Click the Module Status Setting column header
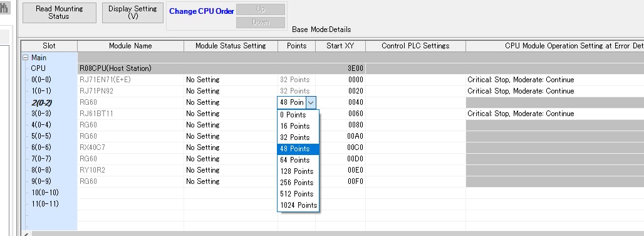The height and width of the screenshot is (236, 644). [231, 46]
